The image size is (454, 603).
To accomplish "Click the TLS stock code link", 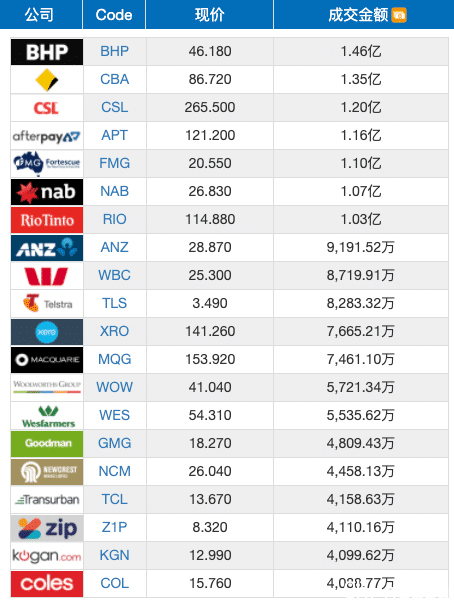I will (x=115, y=303).
